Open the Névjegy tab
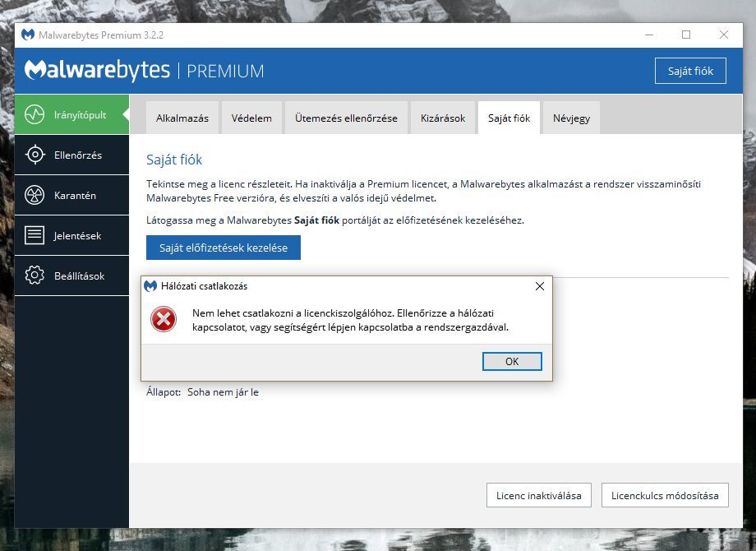 (x=571, y=118)
